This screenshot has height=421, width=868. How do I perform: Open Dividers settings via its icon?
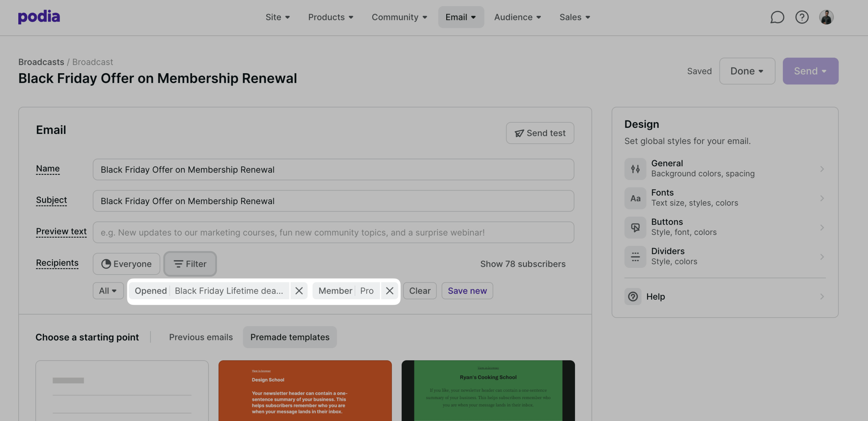pyautogui.click(x=635, y=257)
